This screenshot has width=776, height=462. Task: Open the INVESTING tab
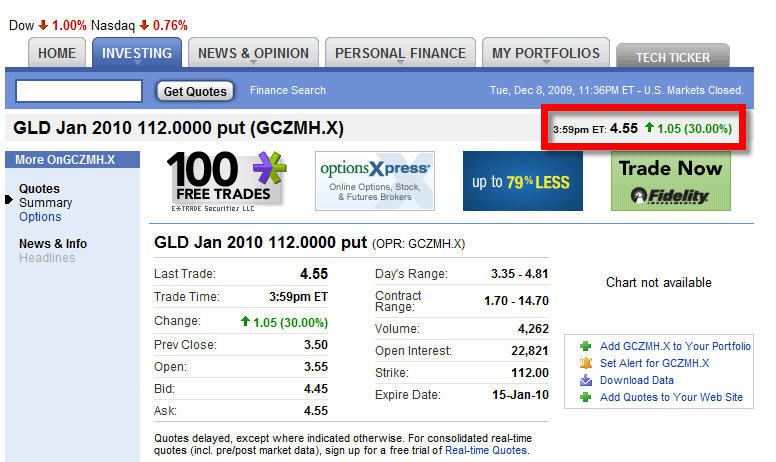click(x=137, y=53)
